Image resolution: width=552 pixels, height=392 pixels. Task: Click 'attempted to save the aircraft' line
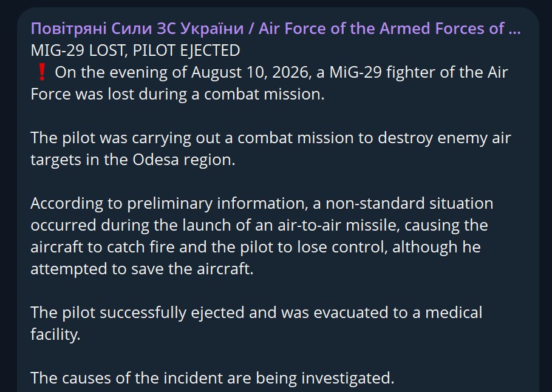tap(142, 269)
